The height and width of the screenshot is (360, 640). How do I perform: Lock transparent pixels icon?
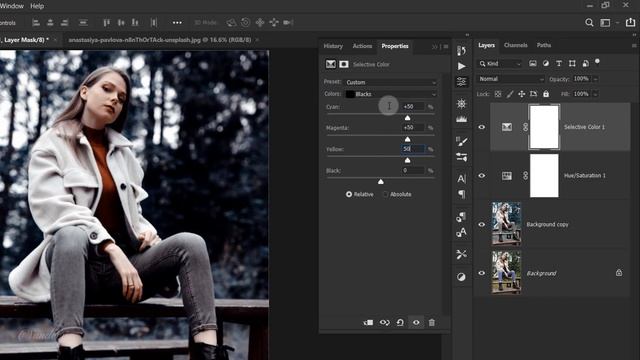tap(498, 94)
